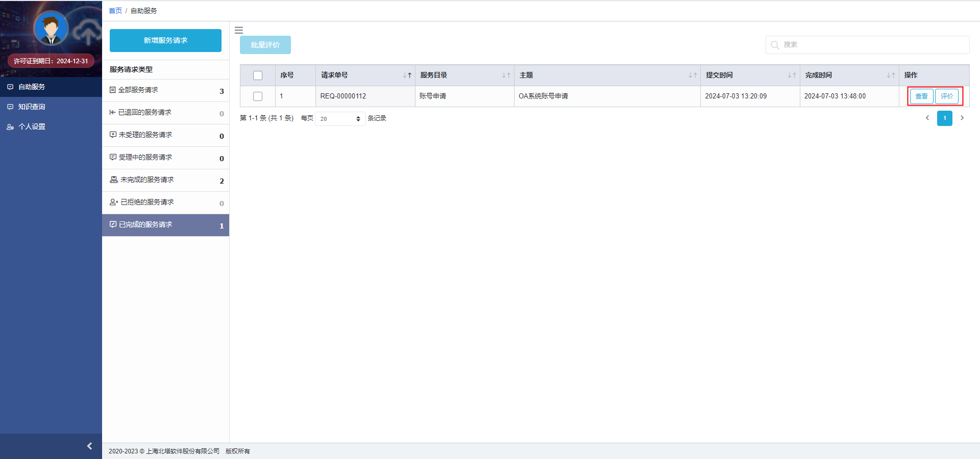Click the user avatar icon

pyautogui.click(x=51, y=28)
